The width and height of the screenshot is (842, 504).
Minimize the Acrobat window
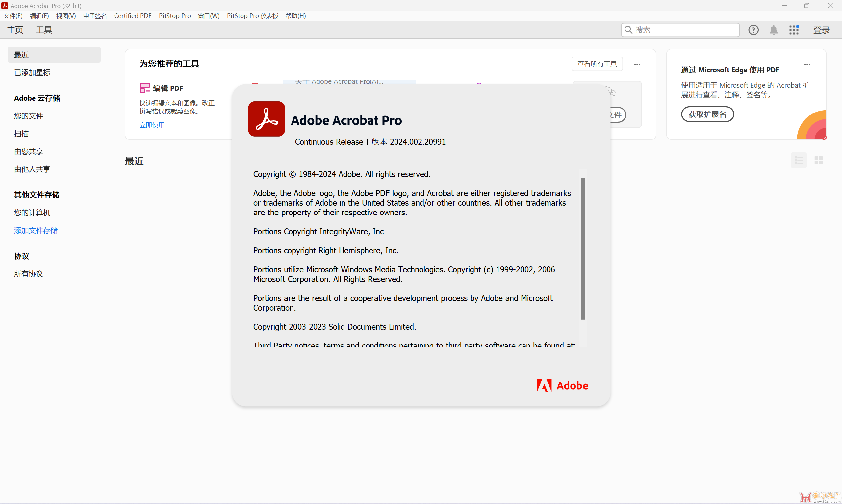[x=784, y=6]
